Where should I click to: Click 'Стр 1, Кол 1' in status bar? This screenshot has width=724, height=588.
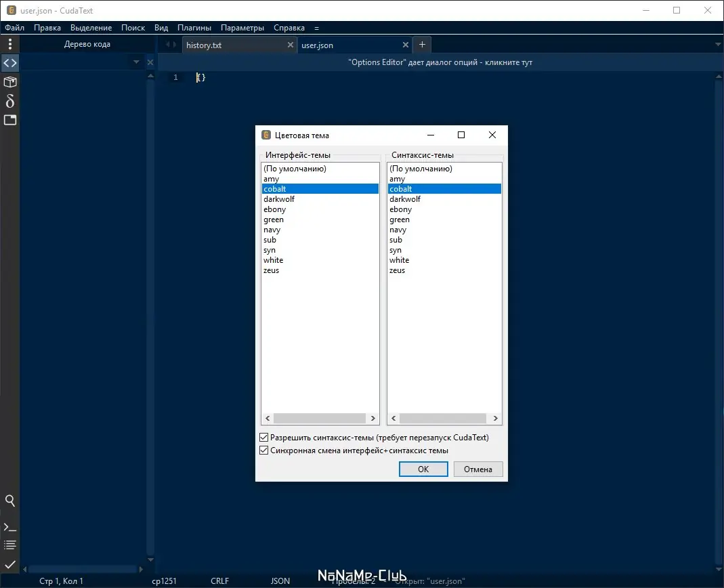click(61, 581)
